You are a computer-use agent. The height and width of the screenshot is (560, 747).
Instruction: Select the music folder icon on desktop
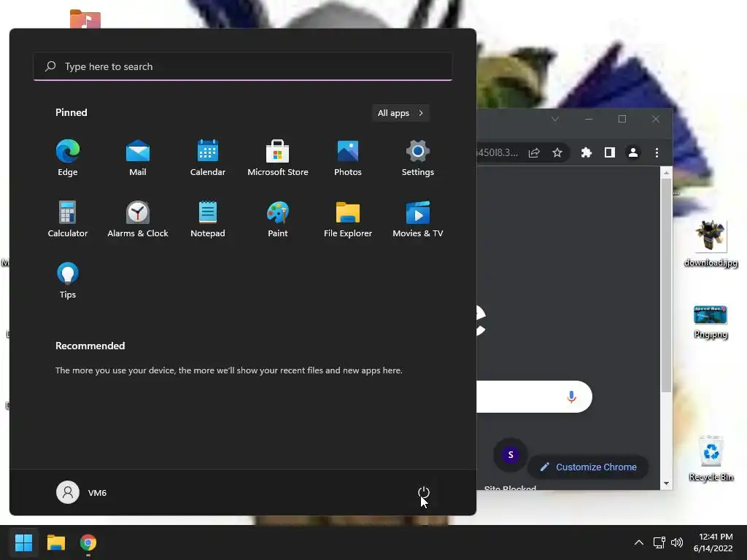pos(85,20)
